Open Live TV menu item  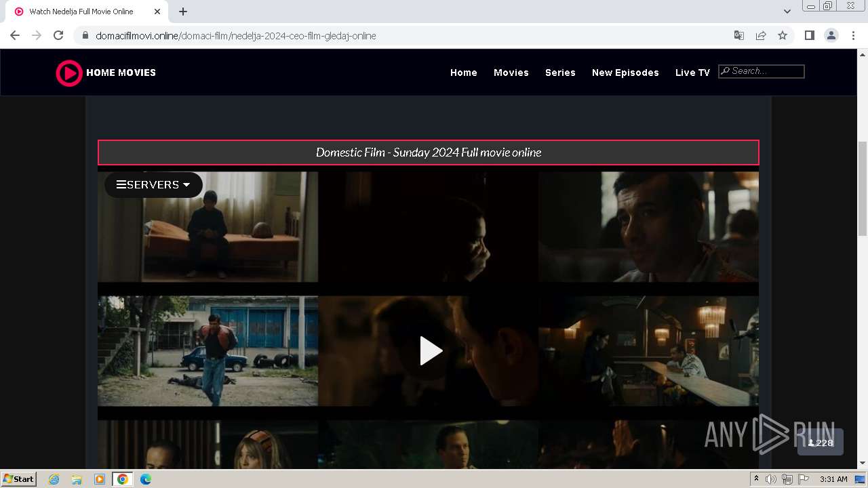tap(692, 73)
